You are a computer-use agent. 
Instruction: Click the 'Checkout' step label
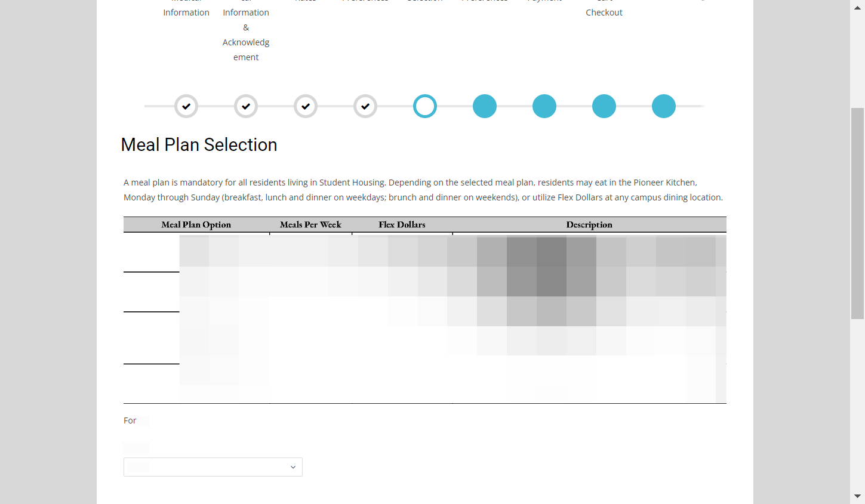pos(604,13)
